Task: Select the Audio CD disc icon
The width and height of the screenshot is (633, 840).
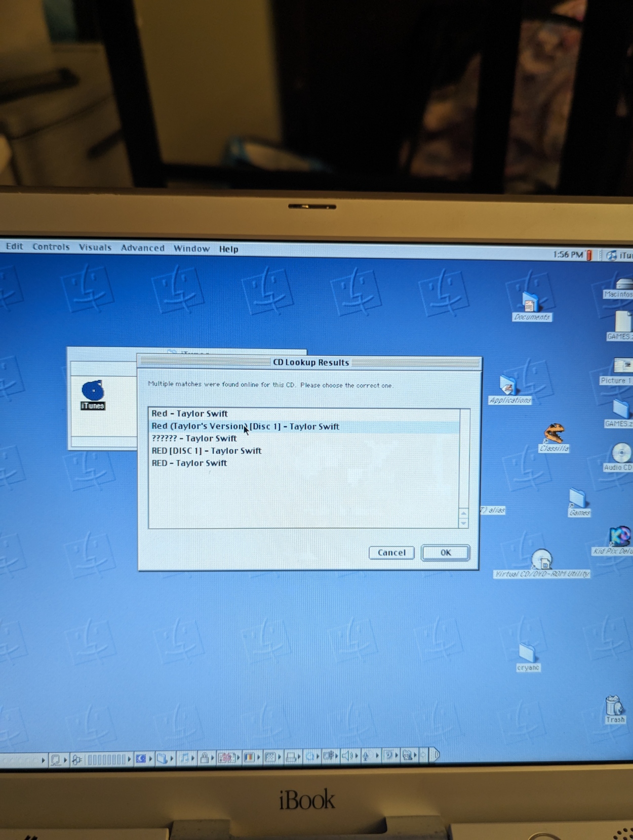Action: (620, 457)
